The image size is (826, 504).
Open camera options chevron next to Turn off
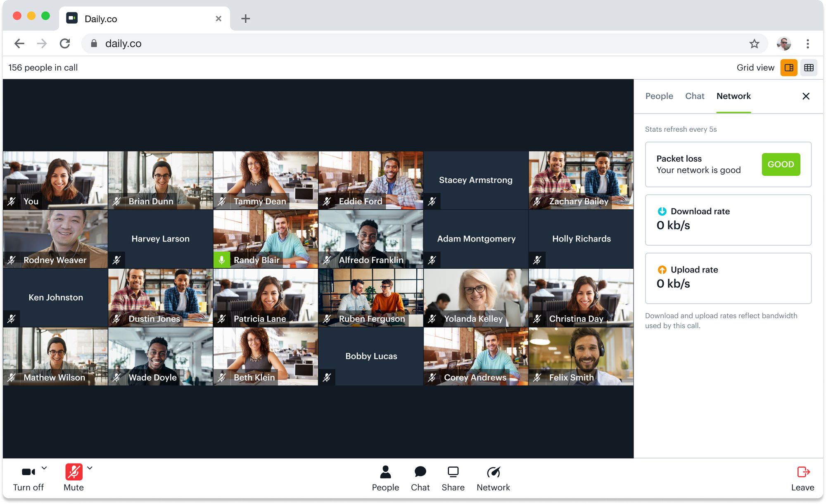point(44,468)
